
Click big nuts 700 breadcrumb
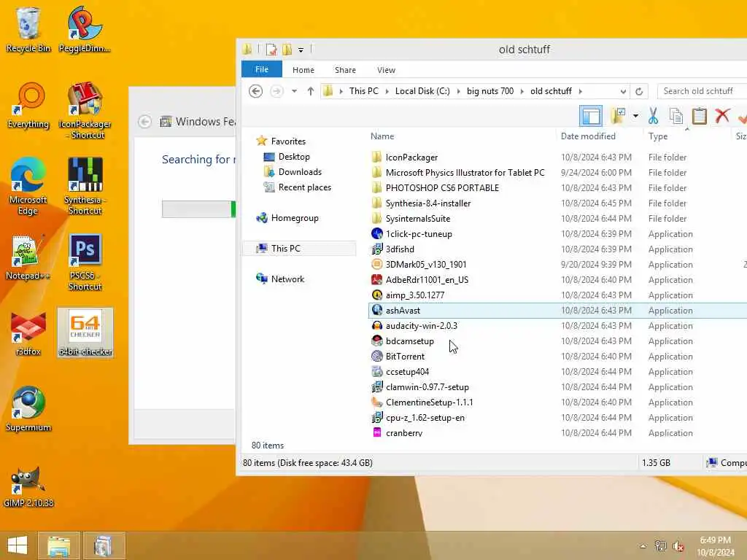coord(490,91)
